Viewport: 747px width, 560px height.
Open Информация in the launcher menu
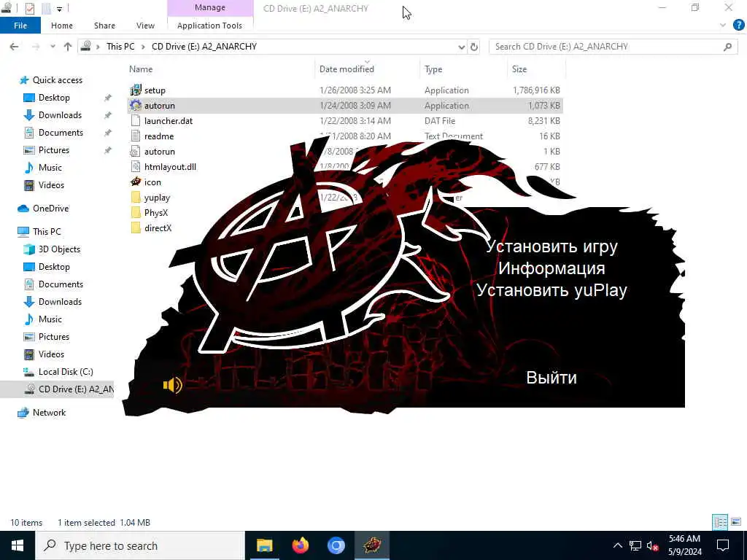tap(551, 268)
